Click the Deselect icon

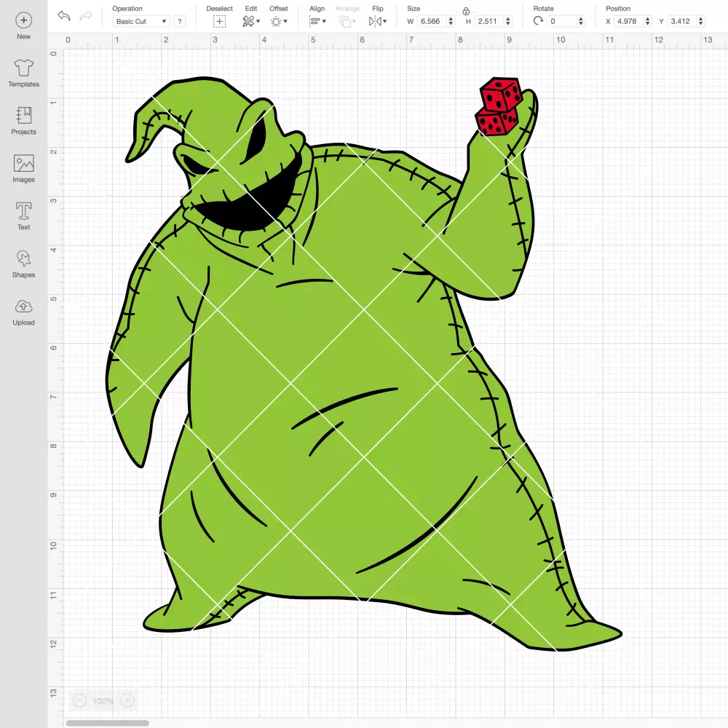coord(219,21)
